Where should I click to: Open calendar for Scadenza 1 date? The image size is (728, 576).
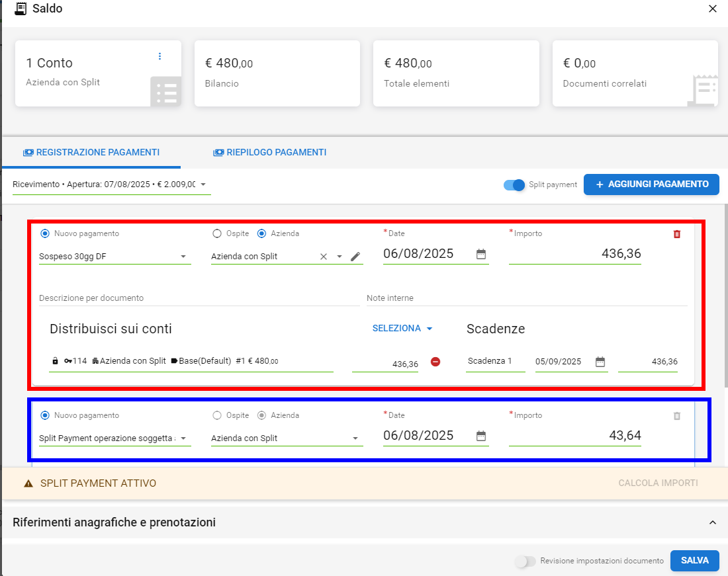tap(600, 362)
